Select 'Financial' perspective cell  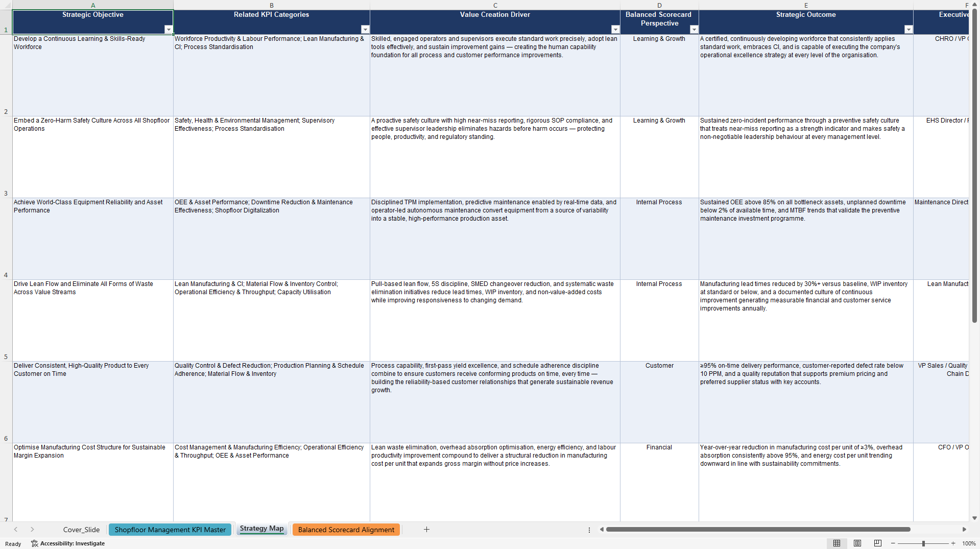(x=659, y=482)
